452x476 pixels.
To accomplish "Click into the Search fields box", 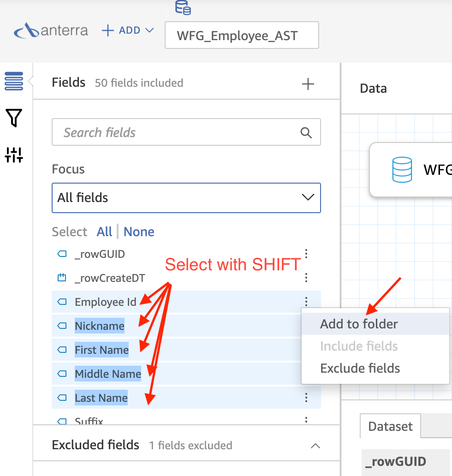I will pos(186,132).
